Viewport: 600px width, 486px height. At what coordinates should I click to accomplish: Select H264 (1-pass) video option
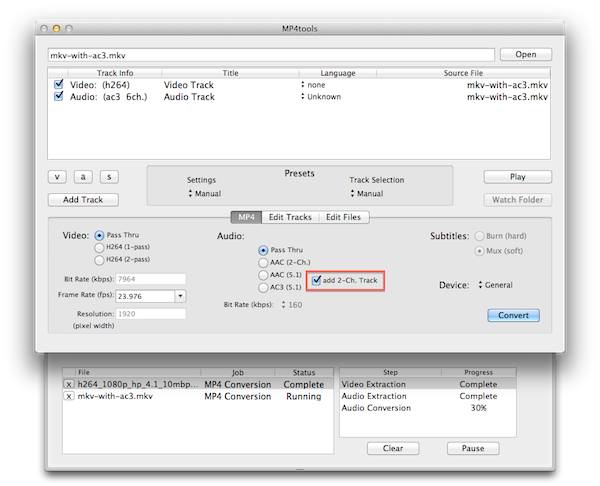click(x=99, y=248)
